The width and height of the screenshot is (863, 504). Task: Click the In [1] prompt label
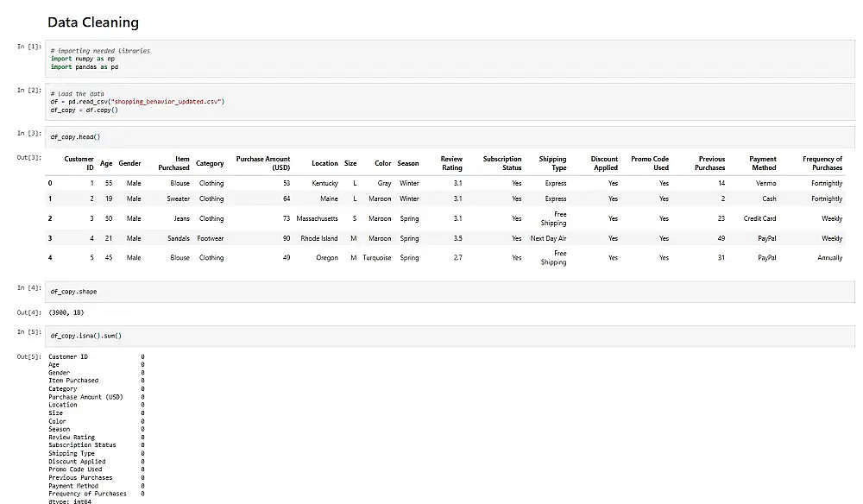pos(28,47)
